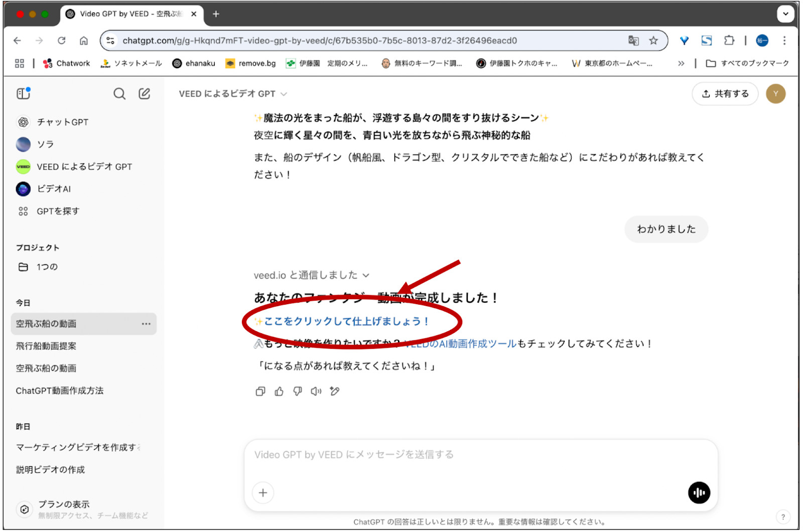Click ここをクリックして仕上げましょう link
The width and height of the screenshot is (803, 532).
click(346, 322)
